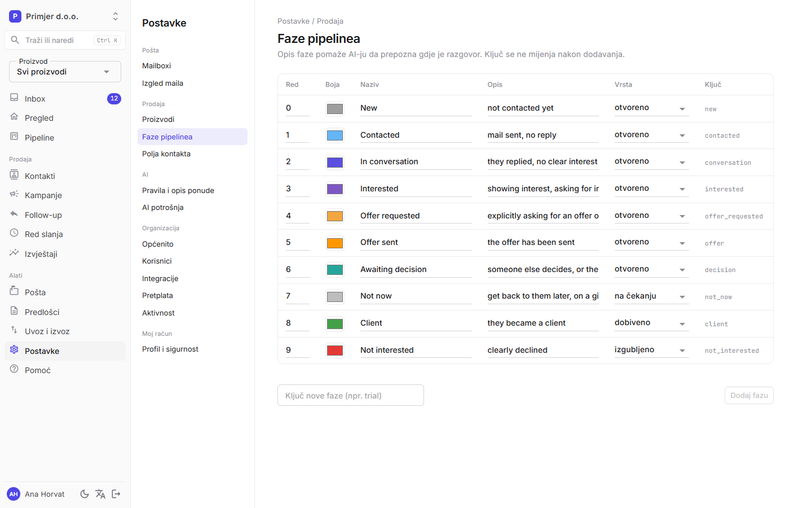Image resolution: width=812 pixels, height=508 pixels.
Task: Open Mailboxi settings section
Action: [192, 66]
